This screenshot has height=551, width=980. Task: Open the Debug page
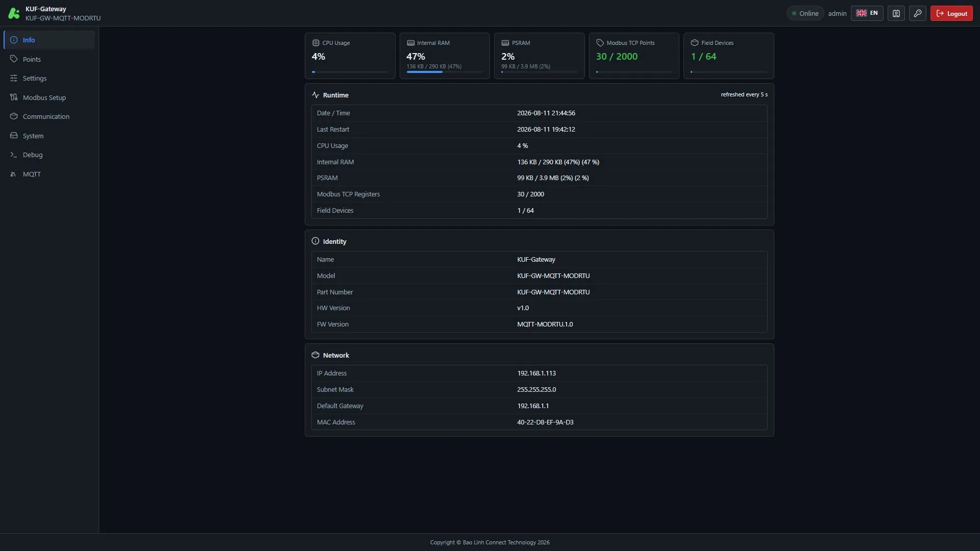click(x=49, y=155)
